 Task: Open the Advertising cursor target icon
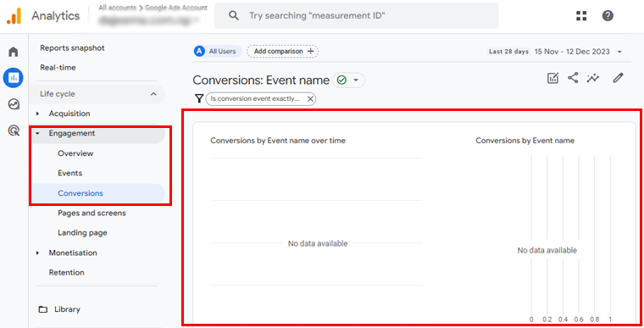coord(14,131)
